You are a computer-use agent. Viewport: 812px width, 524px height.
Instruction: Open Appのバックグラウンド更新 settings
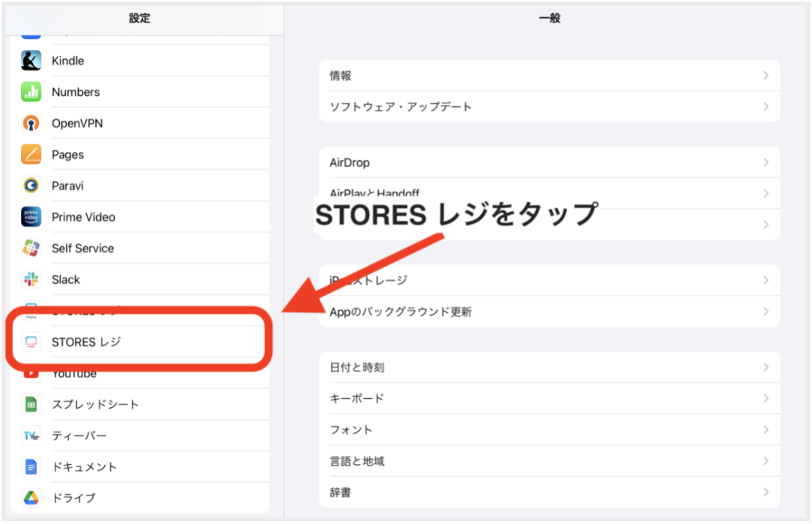549,311
